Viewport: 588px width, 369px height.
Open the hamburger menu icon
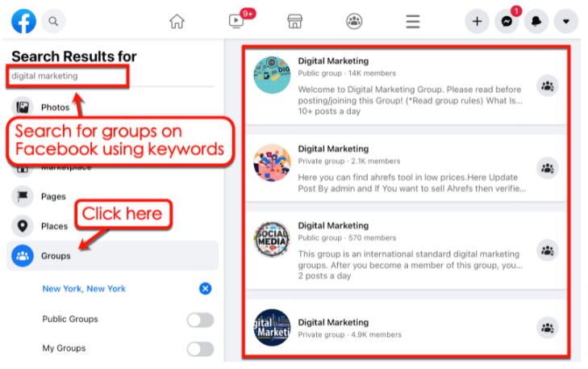(412, 21)
